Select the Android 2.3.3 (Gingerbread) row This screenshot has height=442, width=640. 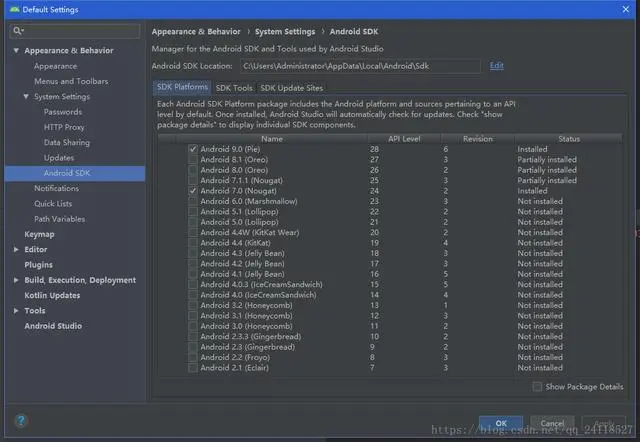[x=390, y=337]
